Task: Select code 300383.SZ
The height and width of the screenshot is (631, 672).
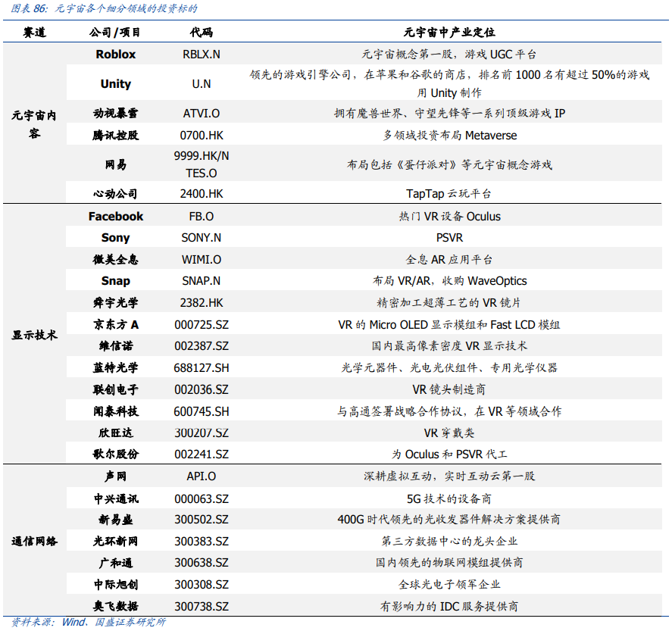Action: click(202, 542)
